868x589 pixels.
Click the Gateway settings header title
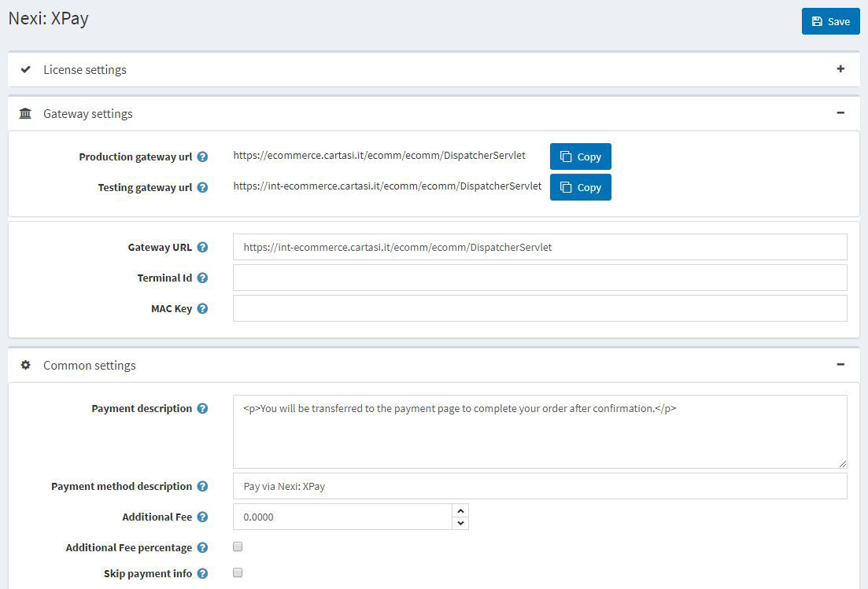tap(88, 113)
